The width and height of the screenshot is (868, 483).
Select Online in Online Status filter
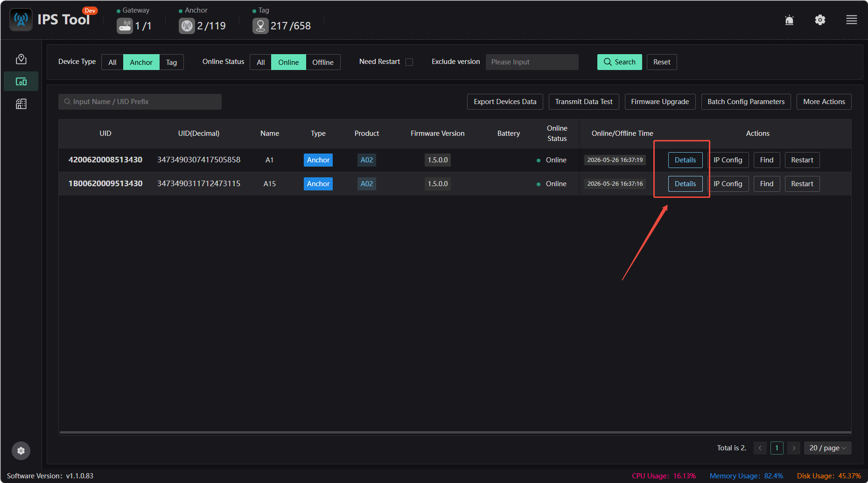288,62
